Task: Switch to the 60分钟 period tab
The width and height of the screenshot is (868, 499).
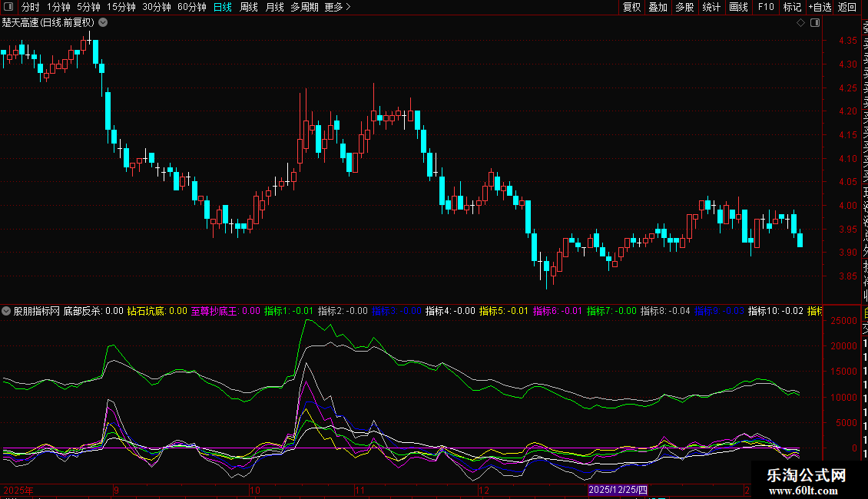Action: pyautogui.click(x=191, y=8)
